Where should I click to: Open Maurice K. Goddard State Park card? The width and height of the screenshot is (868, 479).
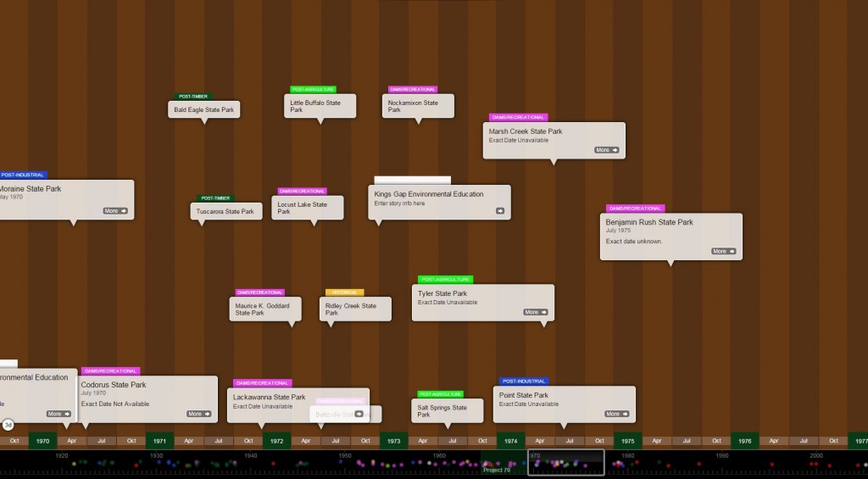point(264,309)
